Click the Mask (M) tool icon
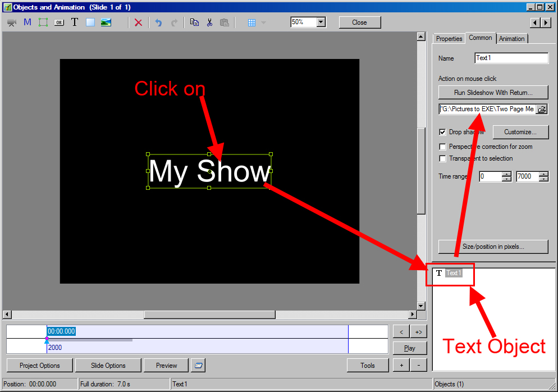Viewport: 558px width, 392px height. (x=28, y=22)
